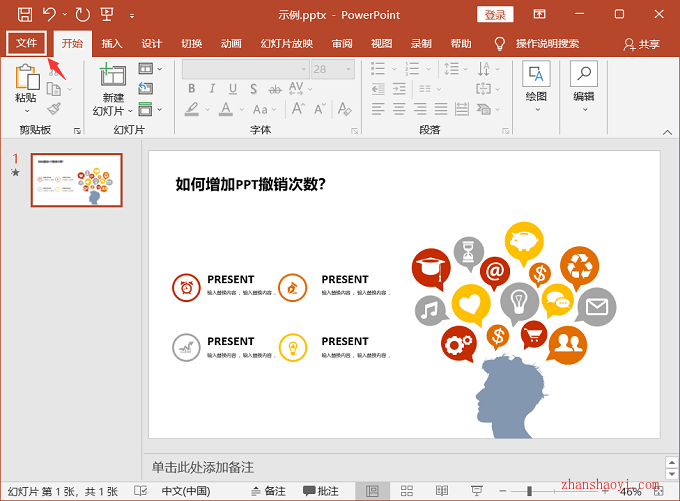The image size is (680, 501).
Task: Click the Undo arrow icon
Action: (x=49, y=14)
